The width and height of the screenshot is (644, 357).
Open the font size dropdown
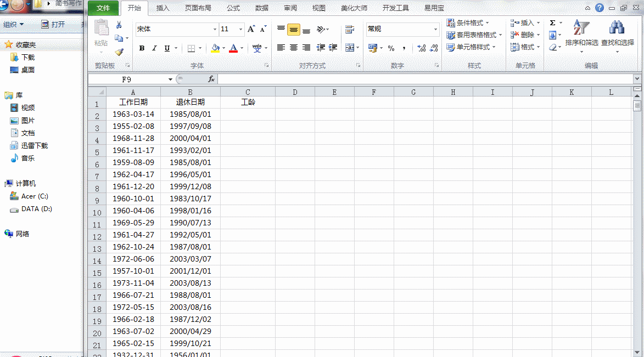240,29
